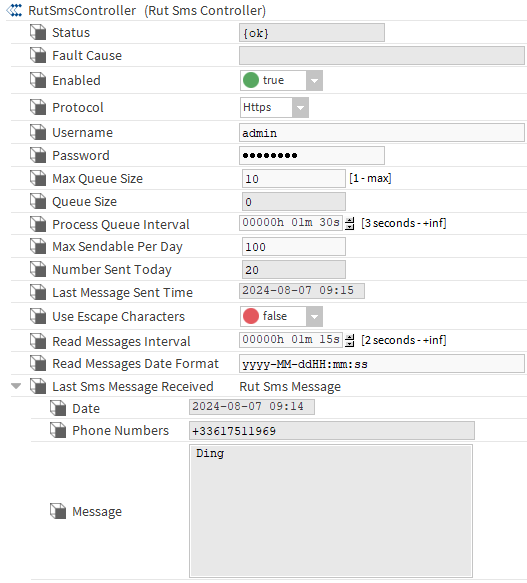
Task: Click the Protocol property cube icon
Action: click(38, 107)
